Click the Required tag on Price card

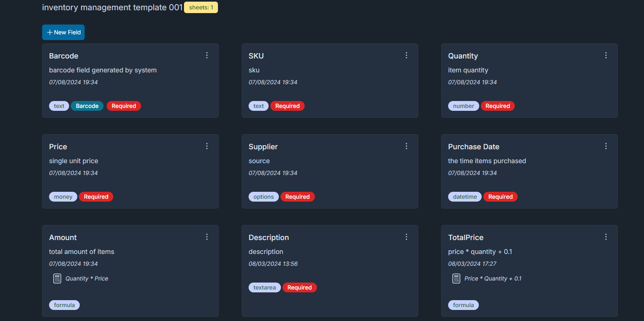(96, 197)
